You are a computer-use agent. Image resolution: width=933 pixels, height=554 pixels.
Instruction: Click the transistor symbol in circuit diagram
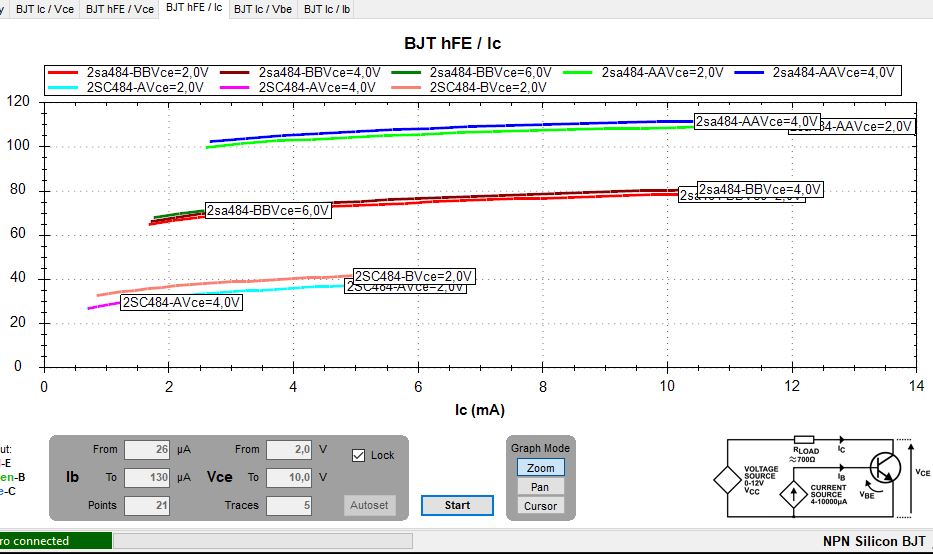(885, 468)
